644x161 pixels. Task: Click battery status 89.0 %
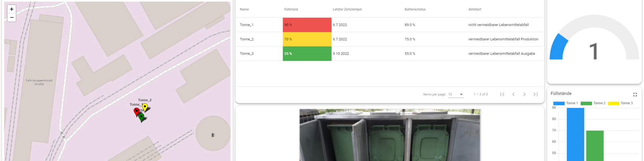tap(410, 25)
